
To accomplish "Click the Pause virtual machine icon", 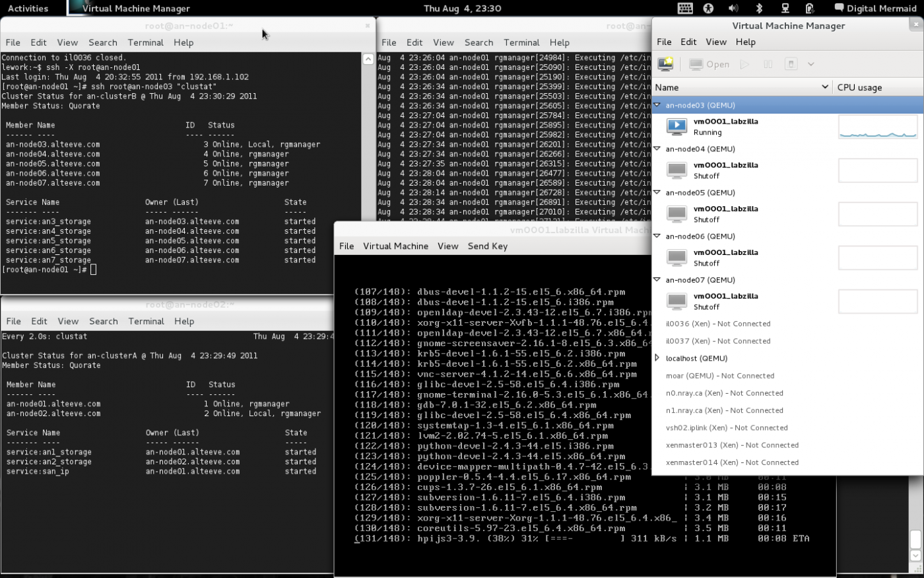I will [x=768, y=64].
